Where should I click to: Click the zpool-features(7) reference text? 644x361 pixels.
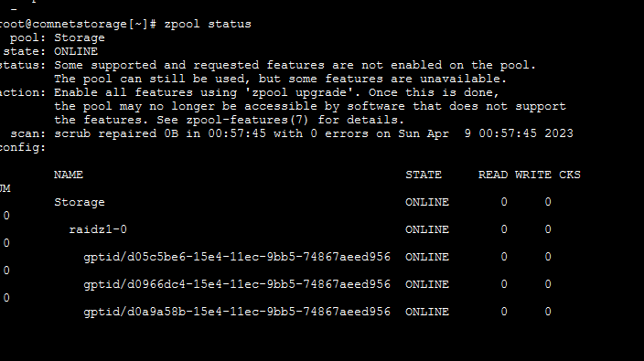click(x=247, y=120)
